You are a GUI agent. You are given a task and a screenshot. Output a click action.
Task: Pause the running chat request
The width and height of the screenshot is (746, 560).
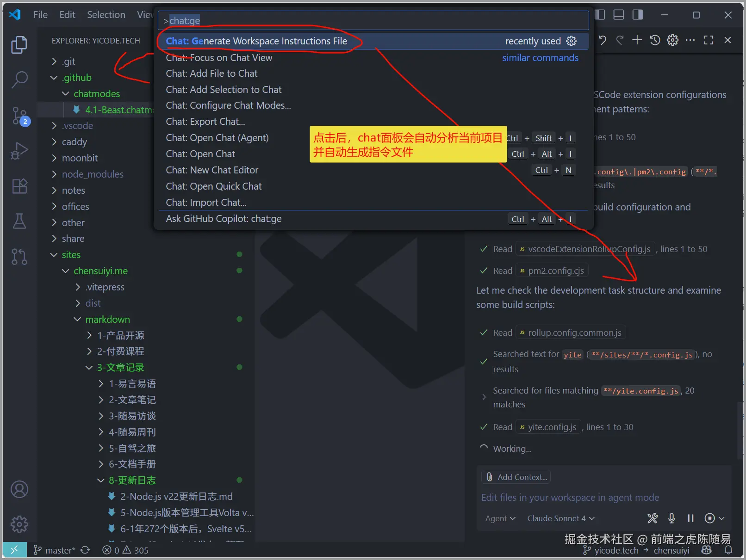(690, 518)
